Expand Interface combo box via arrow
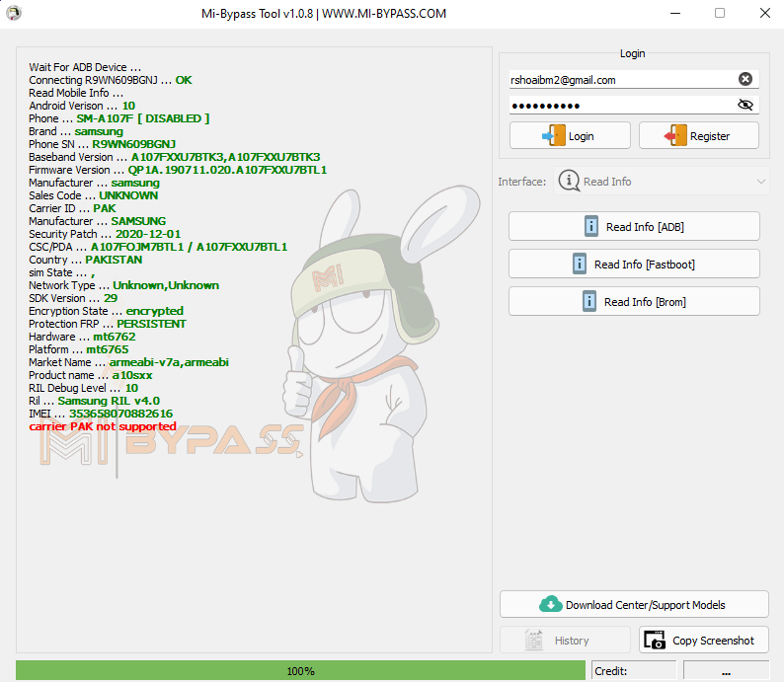The height and width of the screenshot is (682, 784). coord(760,182)
